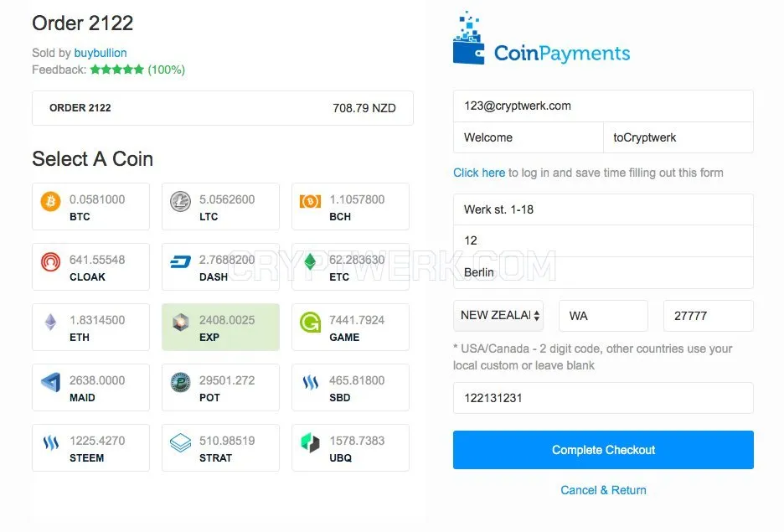Select the STEEM coin icon
Viewport: 784px width, 532px height.
[x=50, y=443]
